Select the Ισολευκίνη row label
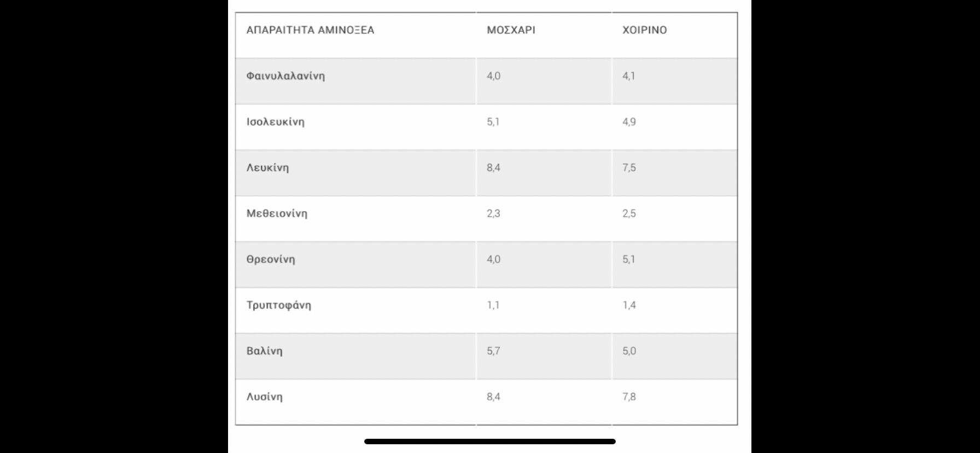Image resolution: width=980 pixels, height=453 pixels. [275, 122]
